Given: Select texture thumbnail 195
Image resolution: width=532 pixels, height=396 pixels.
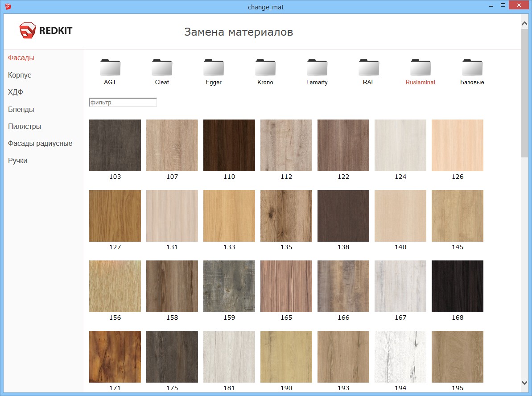Looking at the screenshot, I should click(x=458, y=357).
